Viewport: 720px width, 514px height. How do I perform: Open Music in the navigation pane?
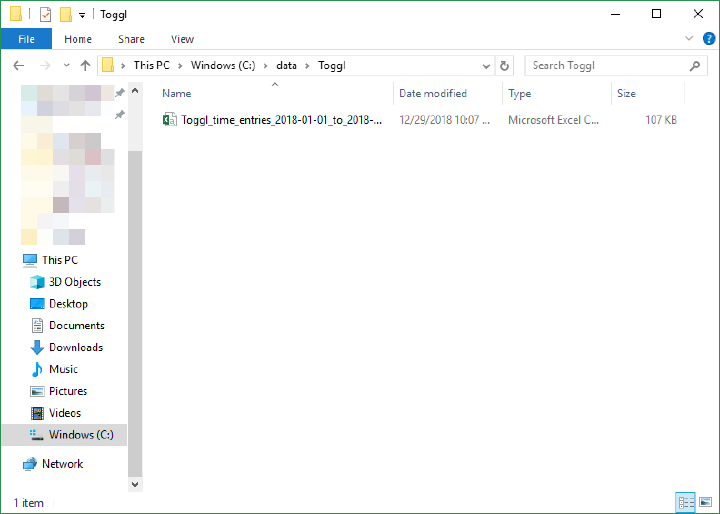[x=63, y=369]
